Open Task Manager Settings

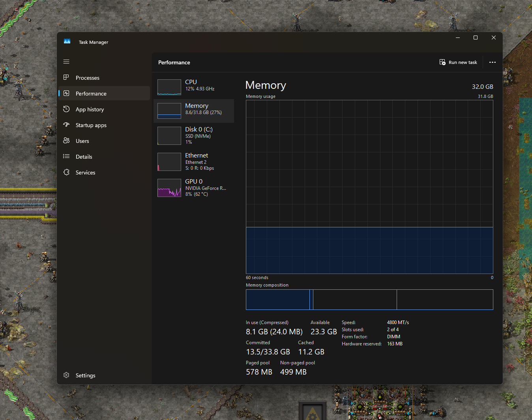[x=104, y=375]
